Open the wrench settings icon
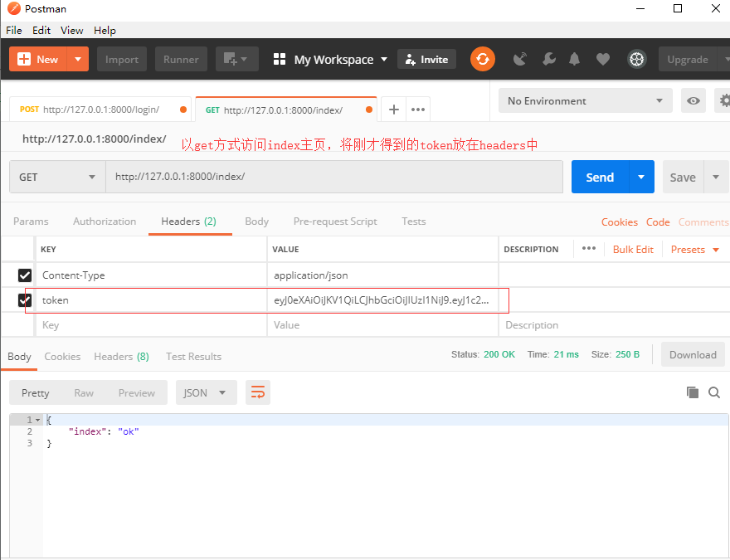This screenshot has height=560, width=730. [x=549, y=59]
